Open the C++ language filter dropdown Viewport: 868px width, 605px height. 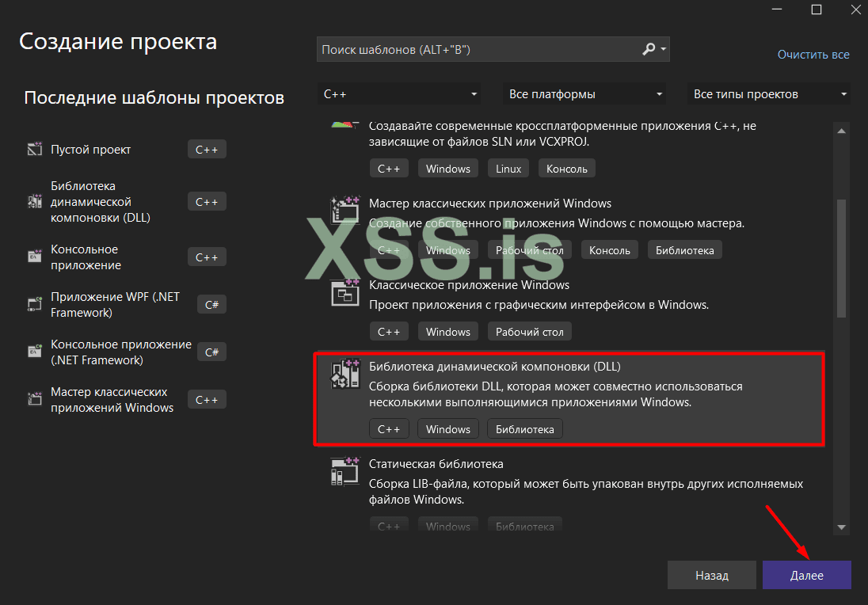398,94
